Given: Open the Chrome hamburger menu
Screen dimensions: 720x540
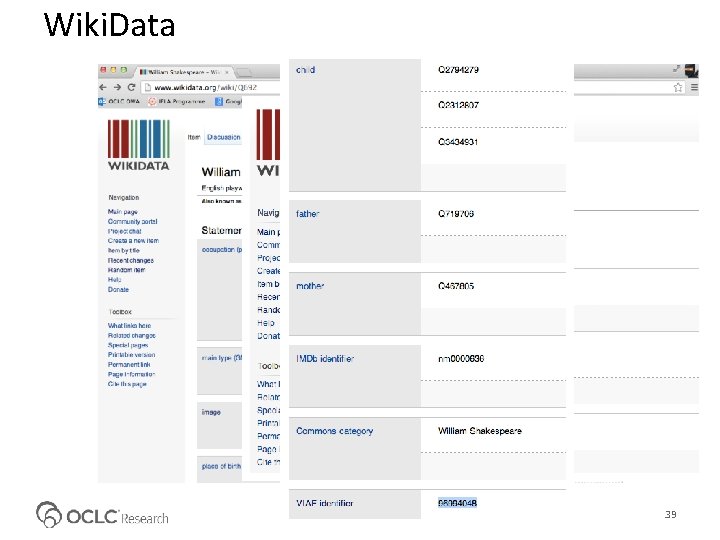Looking at the screenshot, I should pos(693,87).
